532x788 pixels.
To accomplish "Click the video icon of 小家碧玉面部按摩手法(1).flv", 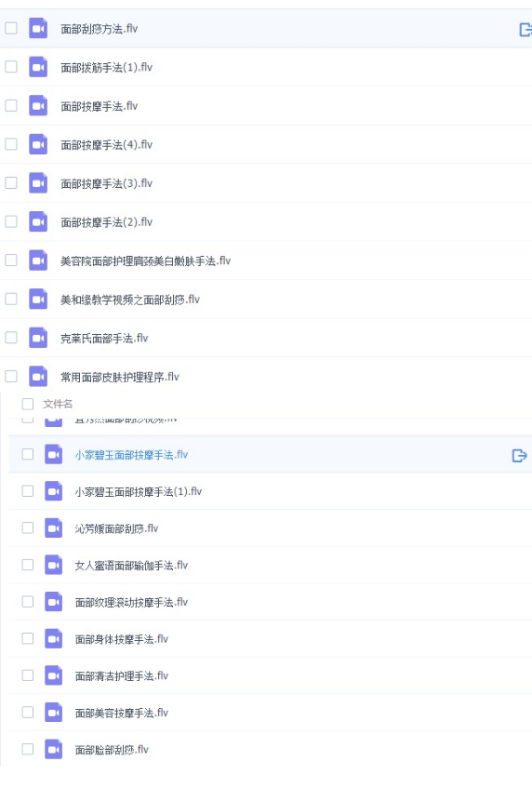I will [54, 491].
